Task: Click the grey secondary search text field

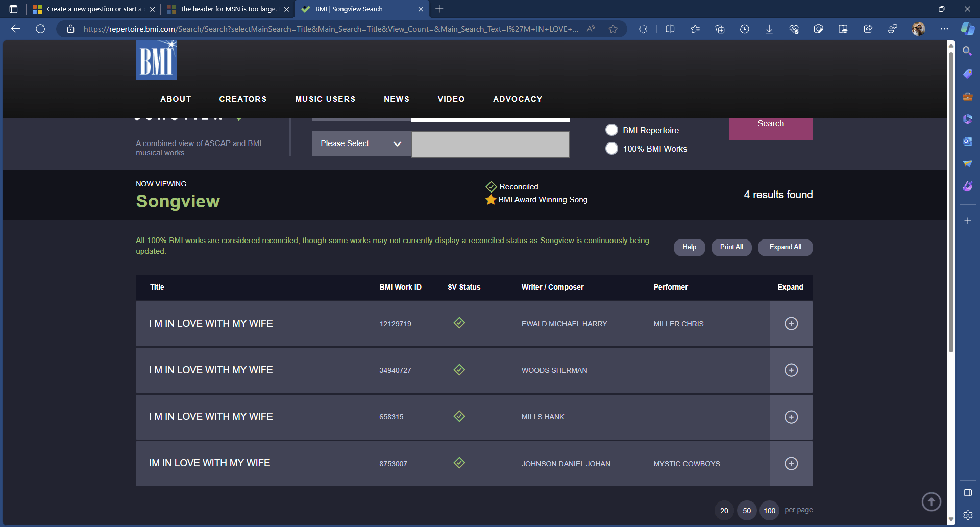Action: point(491,145)
